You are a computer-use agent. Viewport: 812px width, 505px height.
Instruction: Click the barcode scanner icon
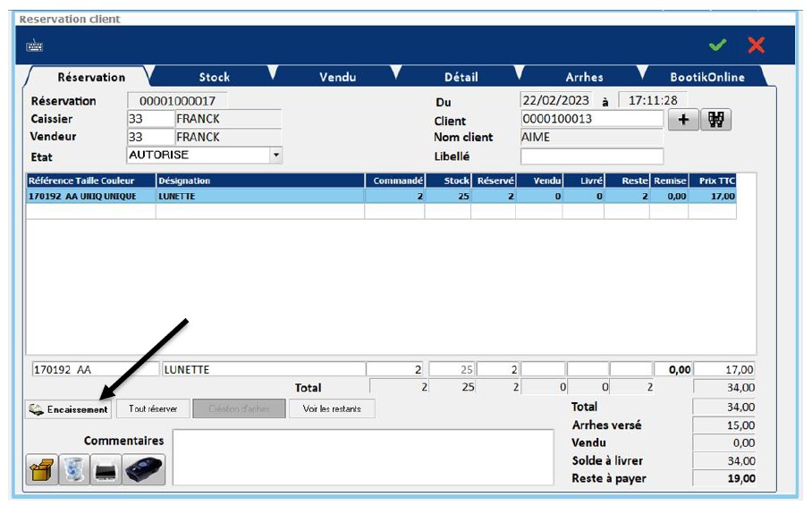coord(144,469)
